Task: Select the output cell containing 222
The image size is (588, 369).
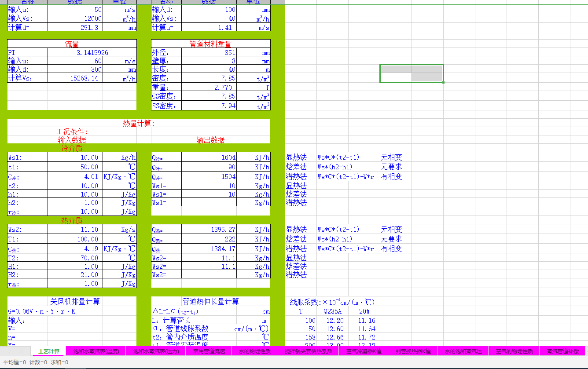Action: click(209, 239)
